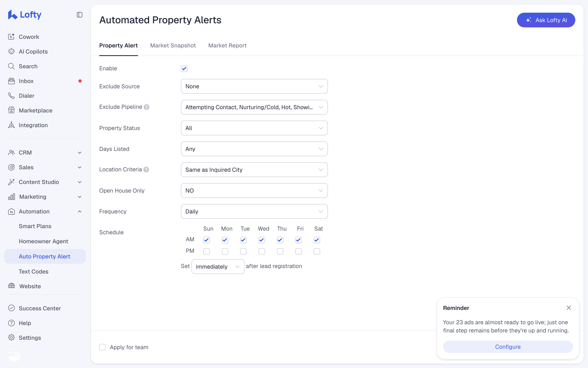The image size is (588, 368).
Task: Open the Frequency dropdown
Action: (254, 212)
